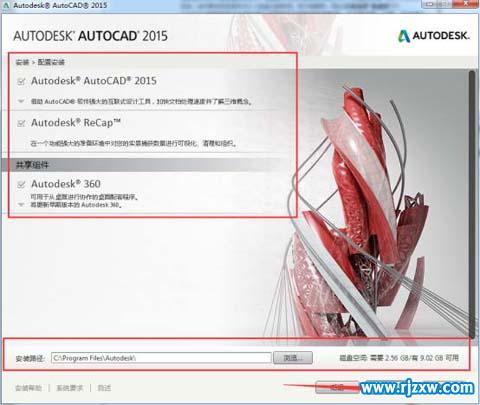Select the Autodesk 360 component title
Viewport: 480px width, 405px height.
[66, 184]
